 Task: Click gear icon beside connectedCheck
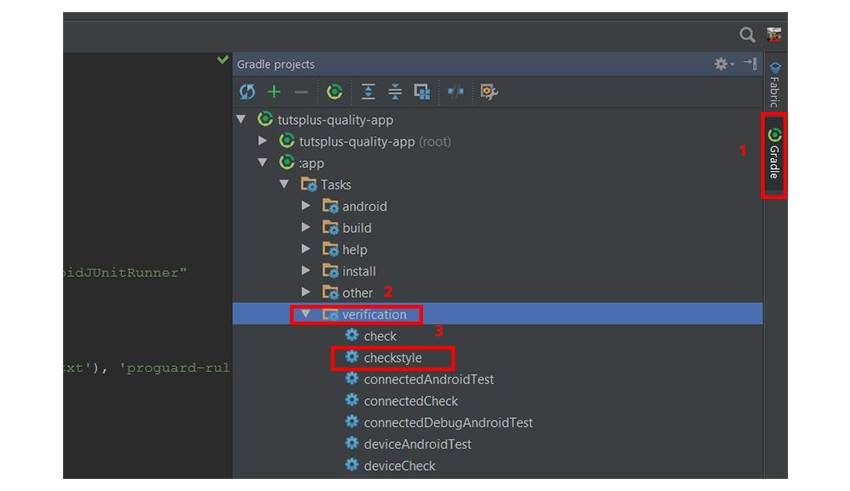[x=352, y=400]
